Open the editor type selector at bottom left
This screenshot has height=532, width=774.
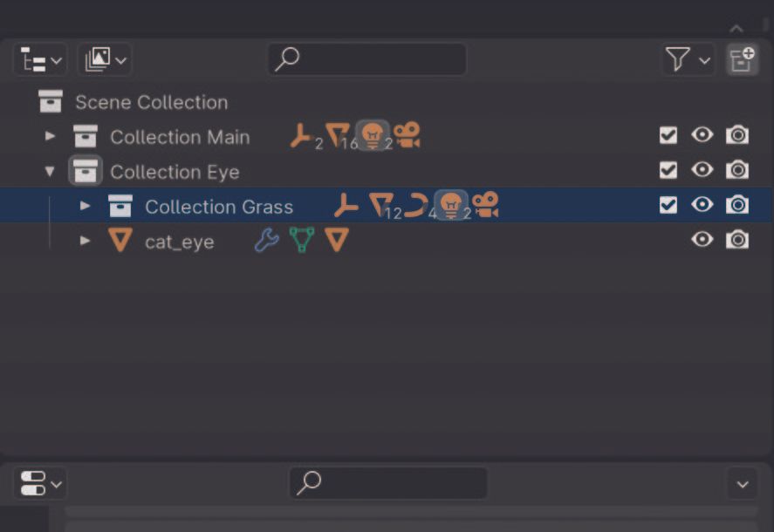coord(39,483)
